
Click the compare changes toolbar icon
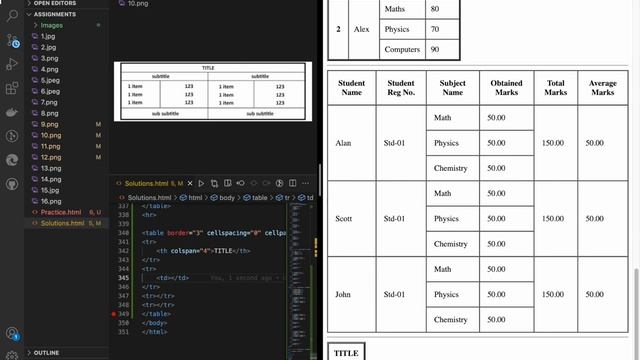tap(214, 183)
